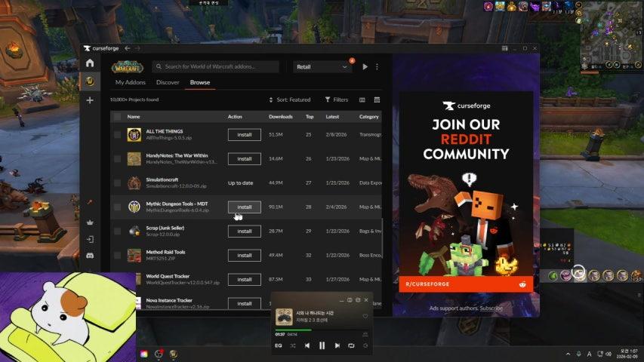Click the sign-in icon in the sidebar
The height and width of the screenshot is (362, 644).
tap(90, 239)
